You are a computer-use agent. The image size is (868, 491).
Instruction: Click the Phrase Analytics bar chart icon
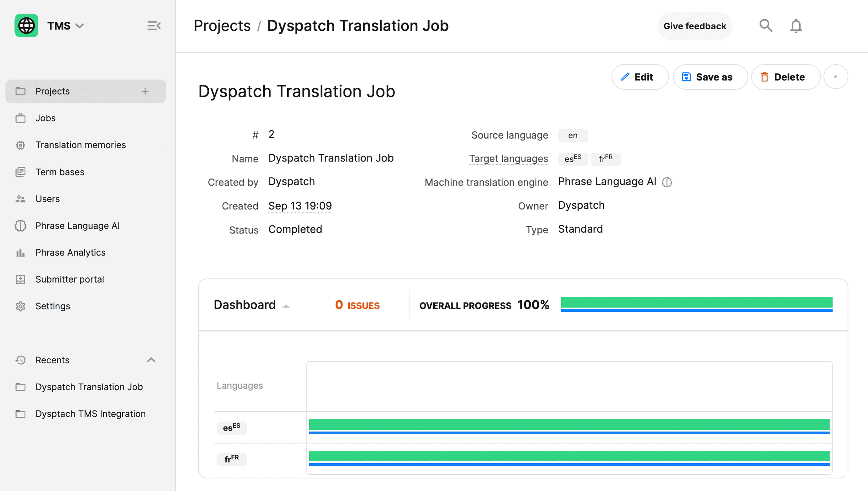coord(21,253)
